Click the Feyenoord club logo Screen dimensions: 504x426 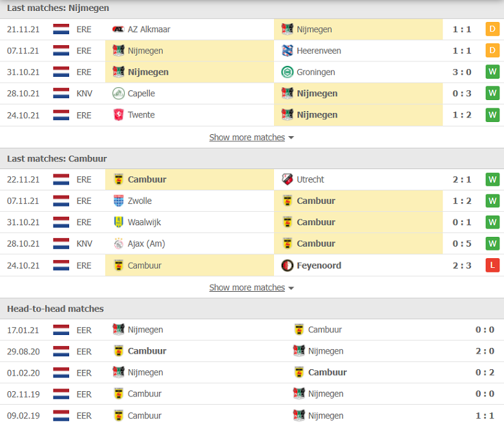click(x=287, y=265)
